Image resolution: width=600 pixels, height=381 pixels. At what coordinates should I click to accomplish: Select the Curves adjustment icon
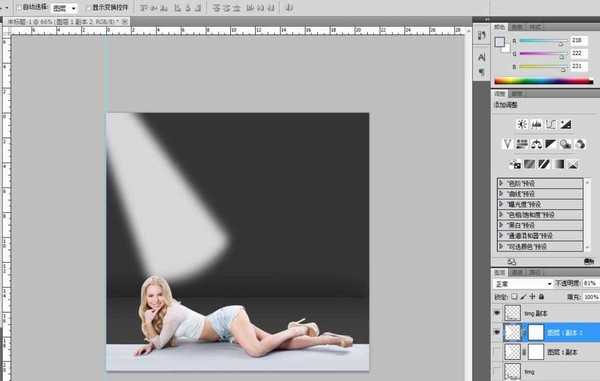pos(551,124)
